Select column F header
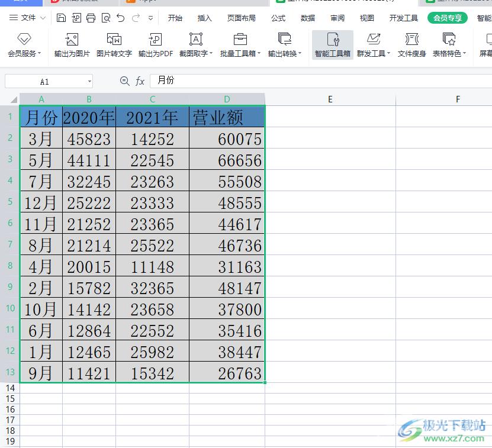492x448 pixels. coord(458,99)
